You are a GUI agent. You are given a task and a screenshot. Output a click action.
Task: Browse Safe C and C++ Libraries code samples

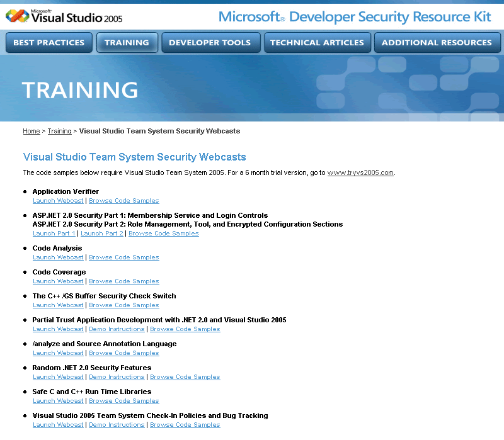pos(124,401)
